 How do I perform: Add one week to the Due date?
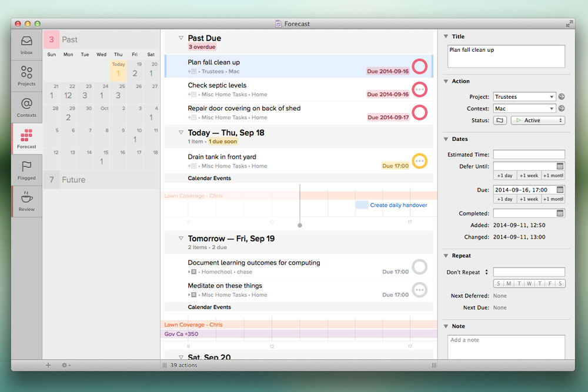click(x=529, y=199)
